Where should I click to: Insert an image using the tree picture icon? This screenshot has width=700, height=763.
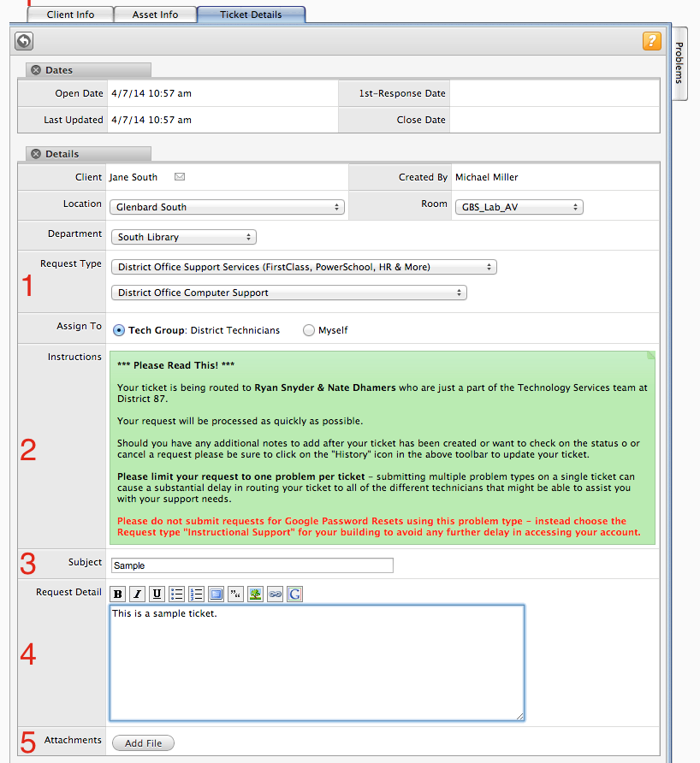(255, 594)
